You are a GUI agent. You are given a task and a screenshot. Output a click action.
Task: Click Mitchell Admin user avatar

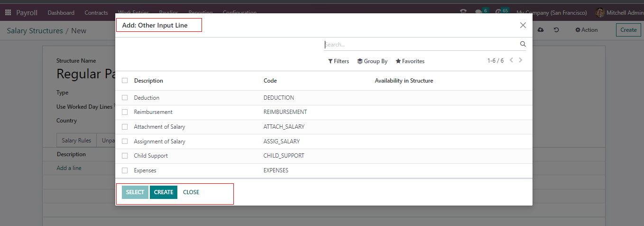click(600, 13)
